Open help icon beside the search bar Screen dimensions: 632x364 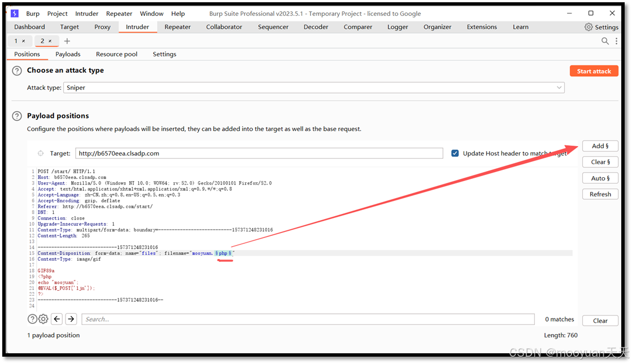tap(32, 319)
